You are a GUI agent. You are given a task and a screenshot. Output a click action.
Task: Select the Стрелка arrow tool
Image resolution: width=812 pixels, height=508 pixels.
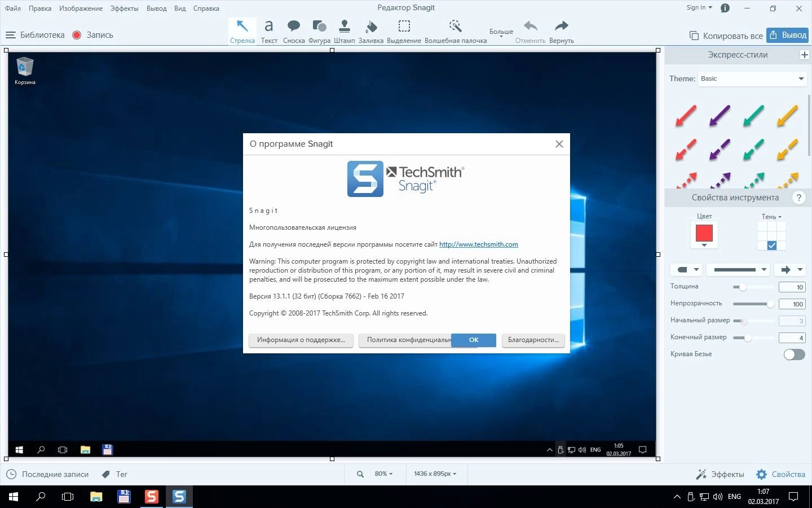(242, 31)
